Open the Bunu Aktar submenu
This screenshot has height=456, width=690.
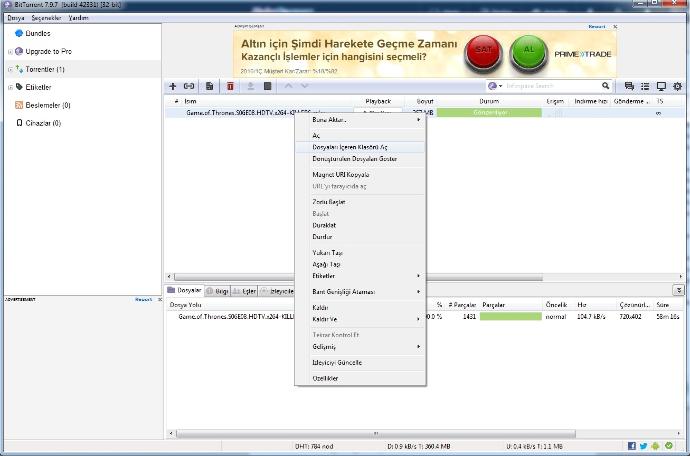[360, 120]
